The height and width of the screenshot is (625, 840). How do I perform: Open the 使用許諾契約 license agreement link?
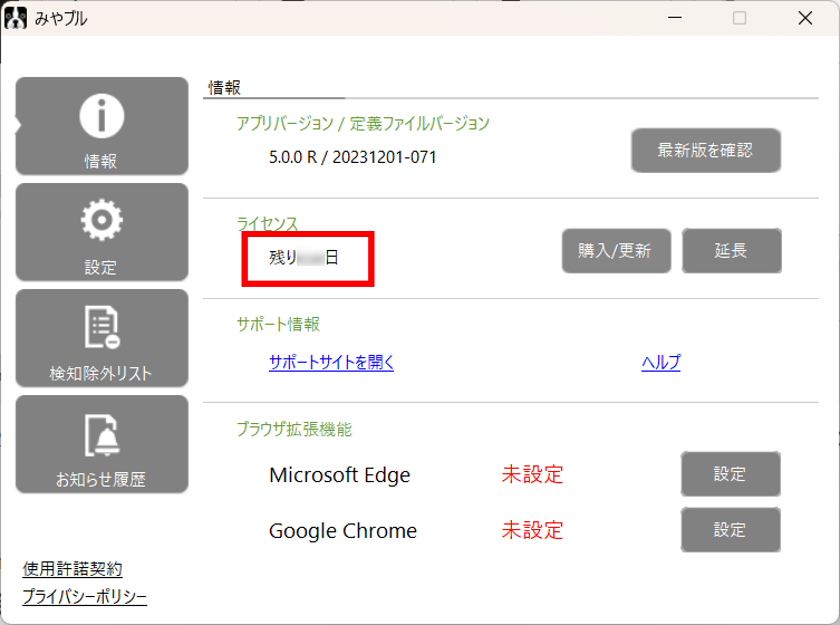tap(72, 569)
